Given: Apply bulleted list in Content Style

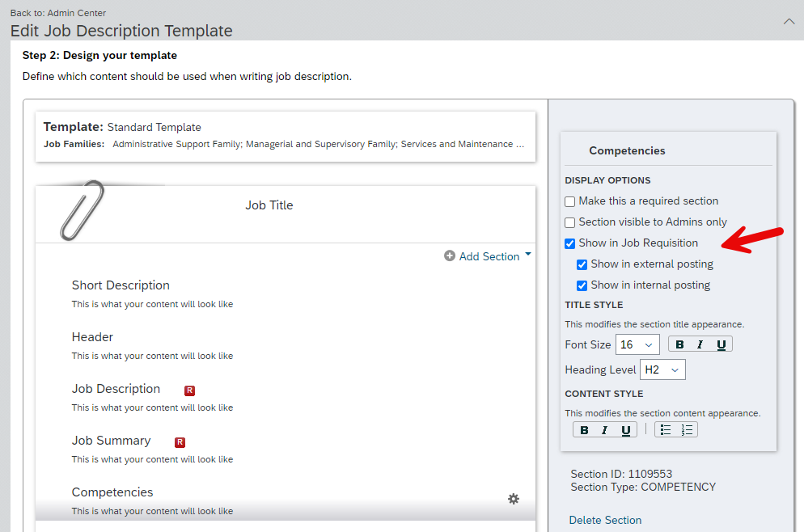Looking at the screenshot, I should [x=666, y=430].
